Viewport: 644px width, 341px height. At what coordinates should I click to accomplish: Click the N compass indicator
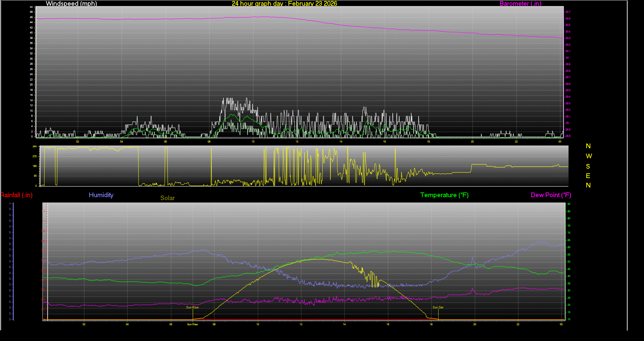tap(588, 146)
